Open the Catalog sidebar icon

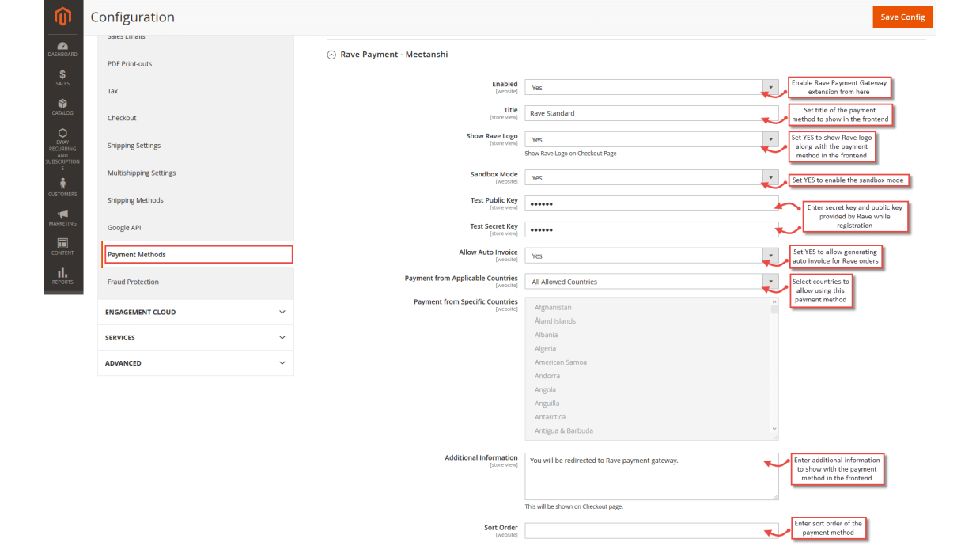point(63,107)
